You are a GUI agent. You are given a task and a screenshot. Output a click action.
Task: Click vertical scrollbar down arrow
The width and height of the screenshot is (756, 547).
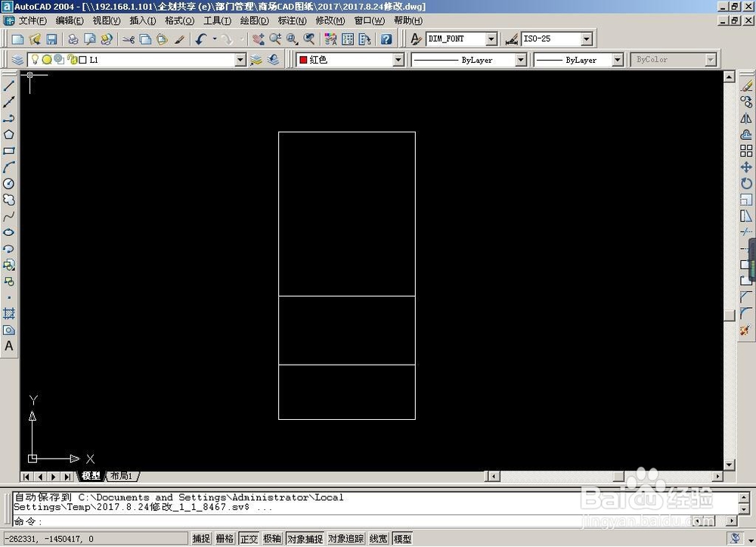tap(729, 465)
